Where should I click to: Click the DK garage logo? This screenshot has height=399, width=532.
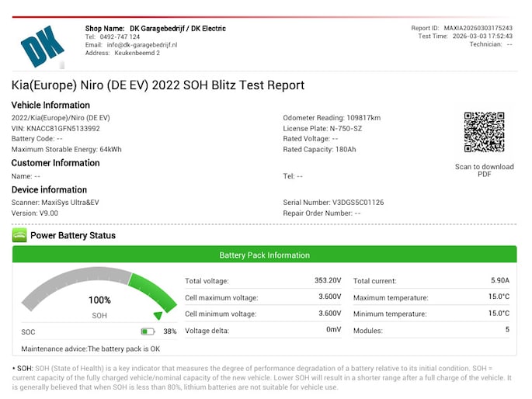click(x=43, y=46)
